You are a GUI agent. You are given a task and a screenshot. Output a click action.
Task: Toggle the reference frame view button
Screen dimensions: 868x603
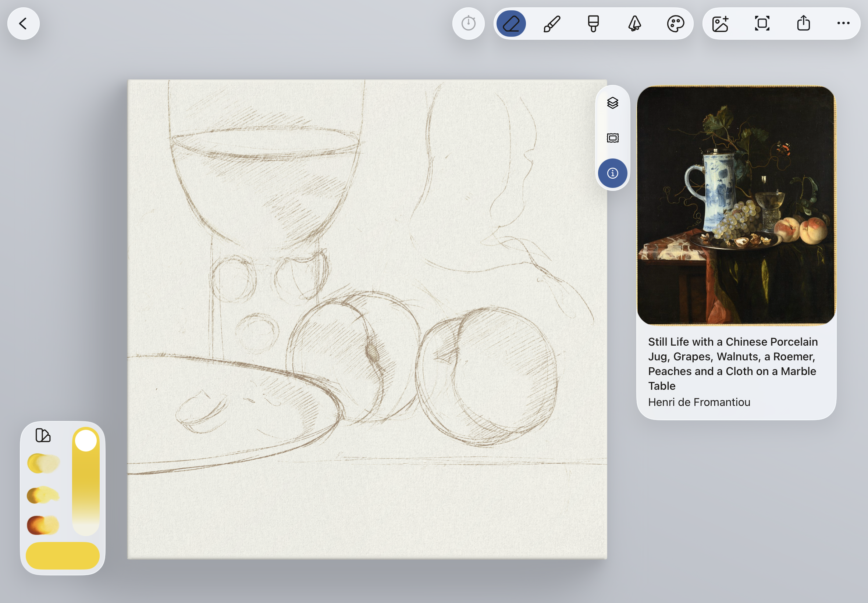[x=612, y=138]
